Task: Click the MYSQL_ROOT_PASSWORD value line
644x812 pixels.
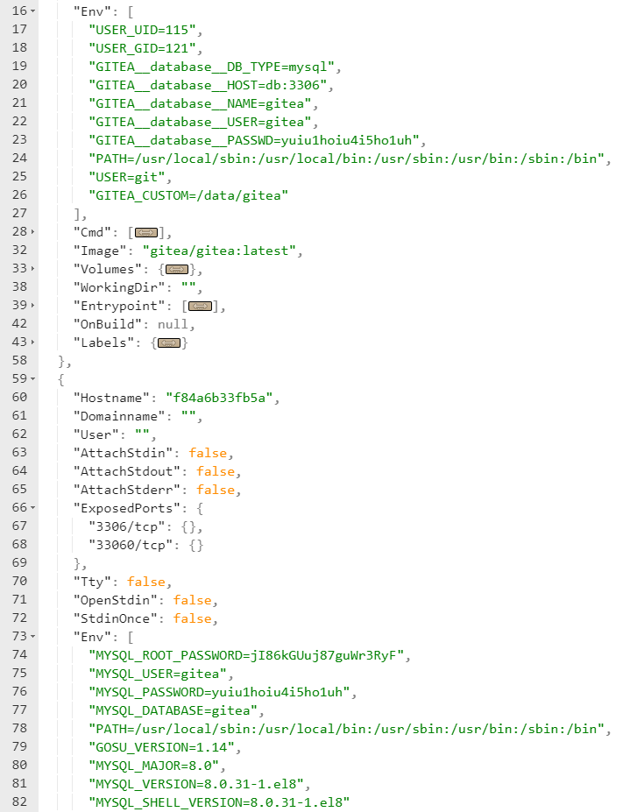Action: [249, 655]
